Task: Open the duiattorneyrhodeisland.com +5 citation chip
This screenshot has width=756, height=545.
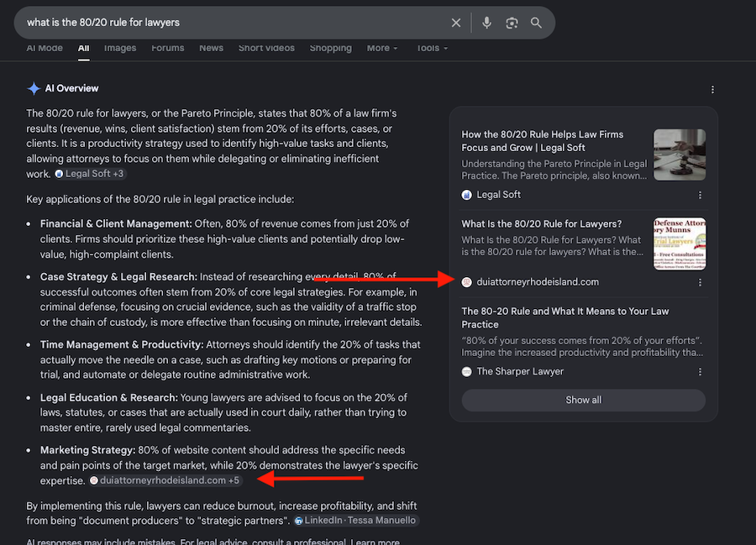Action: tap(165, 480)
